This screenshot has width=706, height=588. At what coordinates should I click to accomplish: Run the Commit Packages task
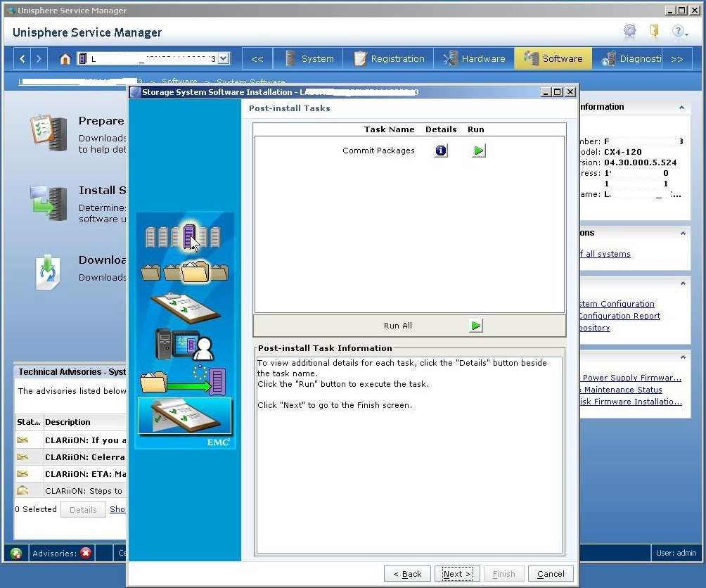coord(479,151)
